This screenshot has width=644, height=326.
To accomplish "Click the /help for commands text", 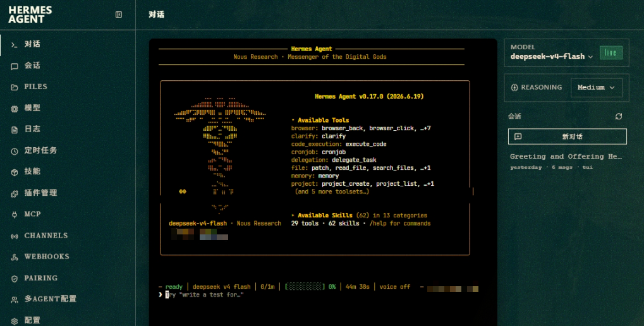I will (x=400, y=224).
